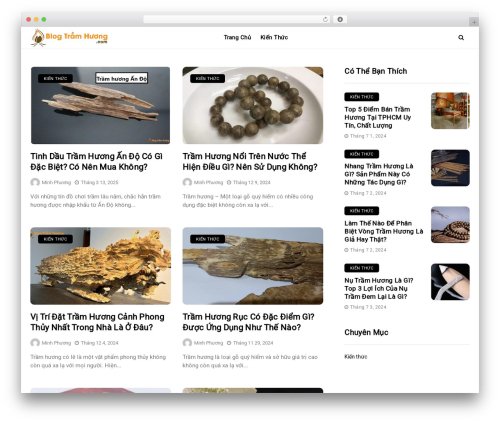Open article Trầm Hương Rục Có Đặc Điểm

coord(249,322)
